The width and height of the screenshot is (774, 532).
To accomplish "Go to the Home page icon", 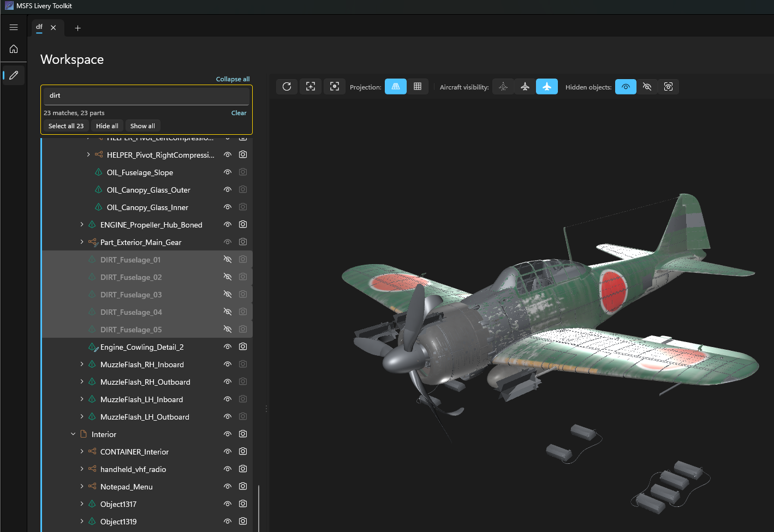I will pyautogui.click(x=14, y=49).
